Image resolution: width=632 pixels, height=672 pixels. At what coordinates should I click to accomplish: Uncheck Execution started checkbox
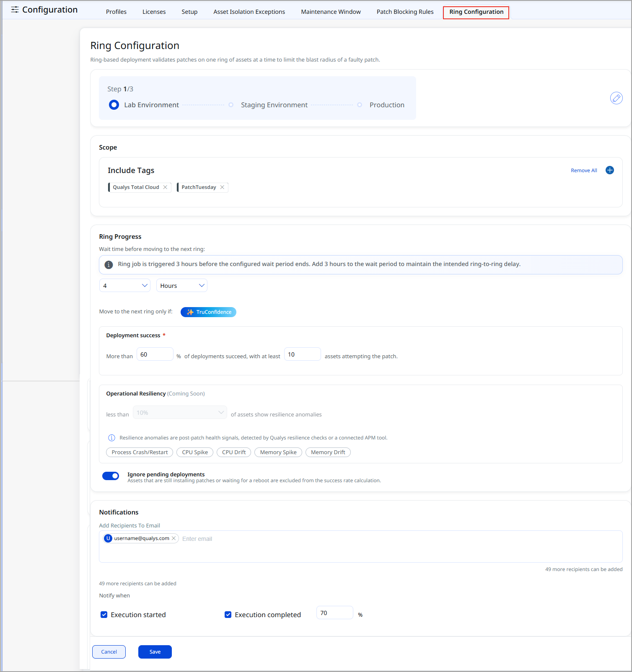pos(104,615)
